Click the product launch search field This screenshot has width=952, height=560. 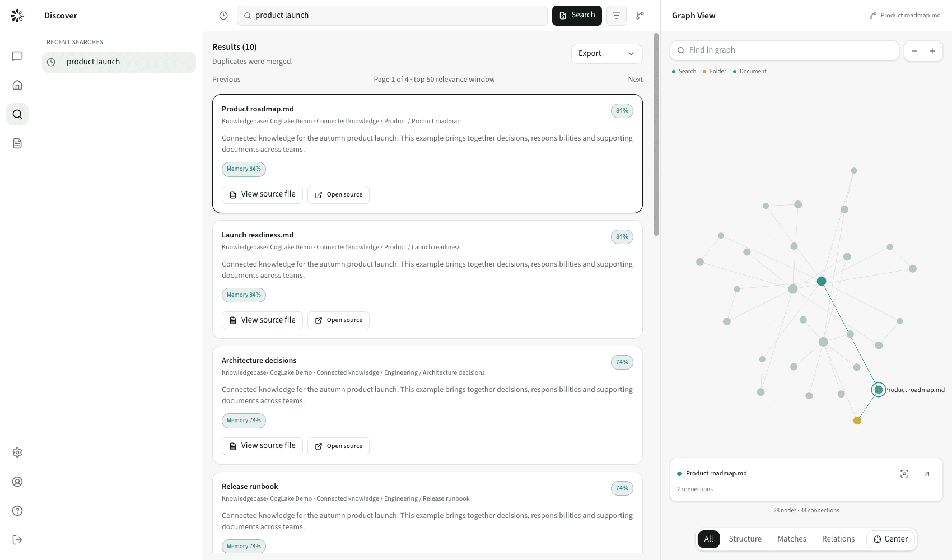pos(392,16)
